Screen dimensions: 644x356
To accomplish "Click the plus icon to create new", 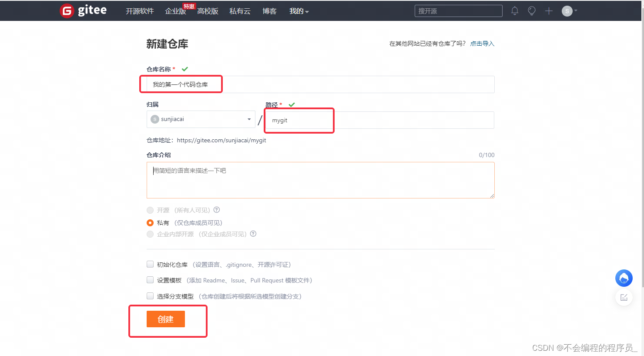I will [549, 11].
